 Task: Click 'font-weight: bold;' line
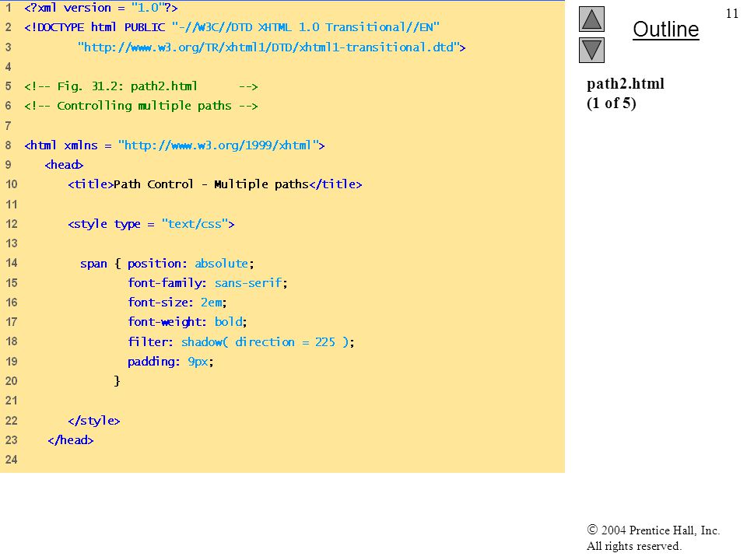tap(188, 322)
